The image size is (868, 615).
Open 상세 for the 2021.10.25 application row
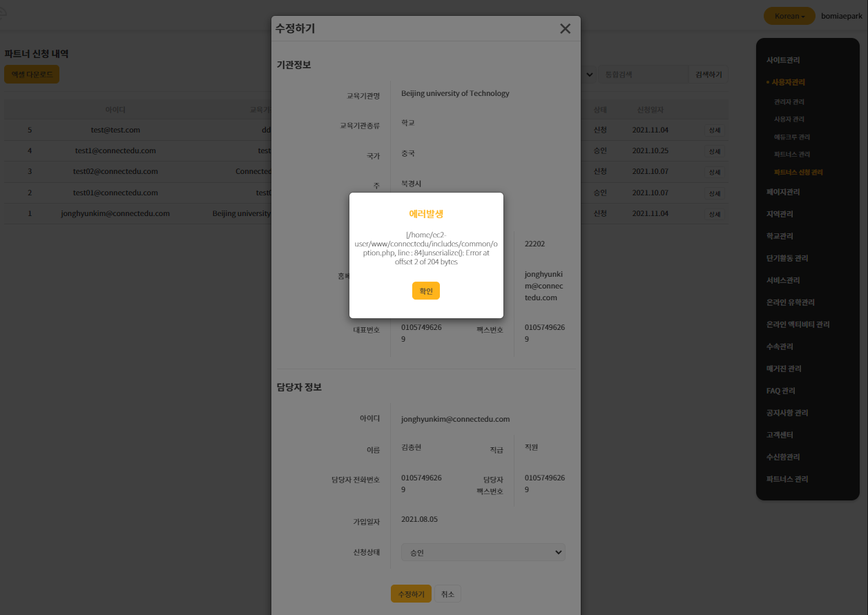pos(715,151)
